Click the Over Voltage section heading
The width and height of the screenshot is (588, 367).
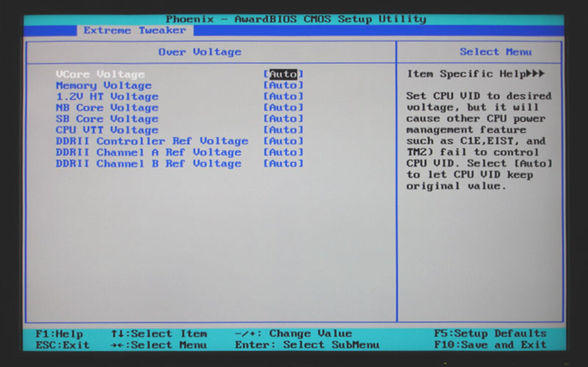(x=200, y=52)
